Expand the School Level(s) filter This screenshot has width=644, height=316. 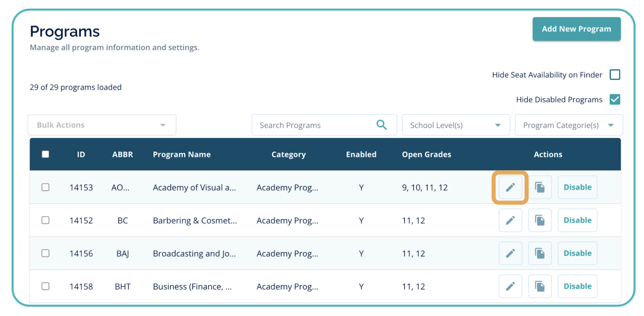click(455, 125)
